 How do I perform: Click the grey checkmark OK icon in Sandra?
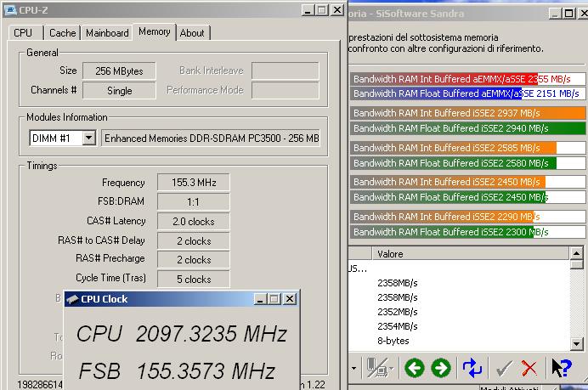point(504,368)
